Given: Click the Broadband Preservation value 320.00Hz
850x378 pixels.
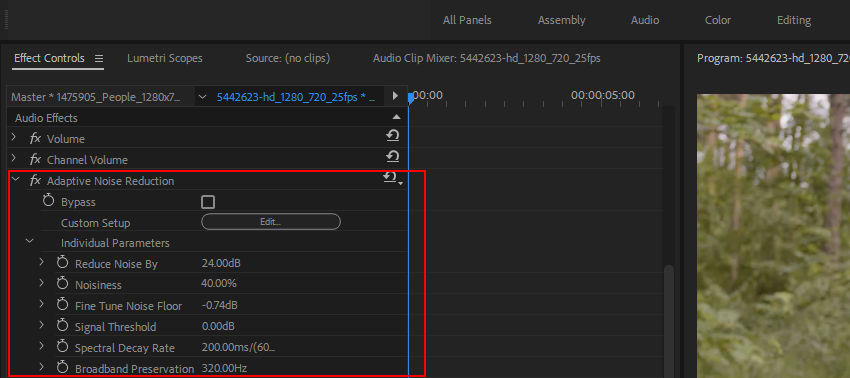Looking at the screenshot, I should coord(224,368).
